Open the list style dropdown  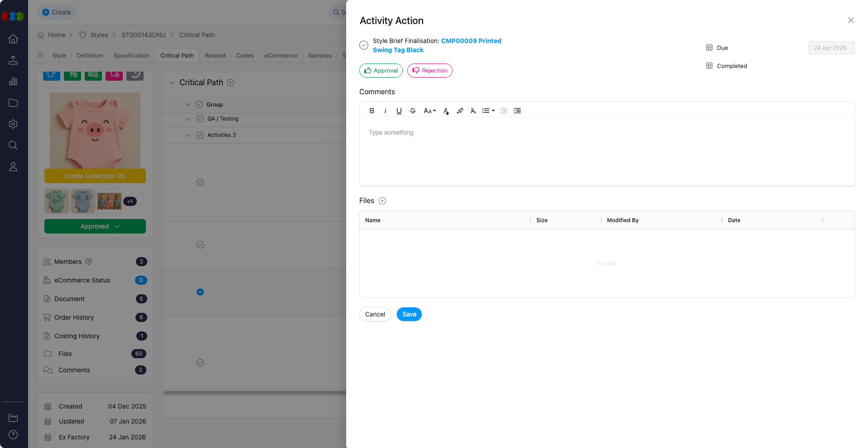pos(488,111)
